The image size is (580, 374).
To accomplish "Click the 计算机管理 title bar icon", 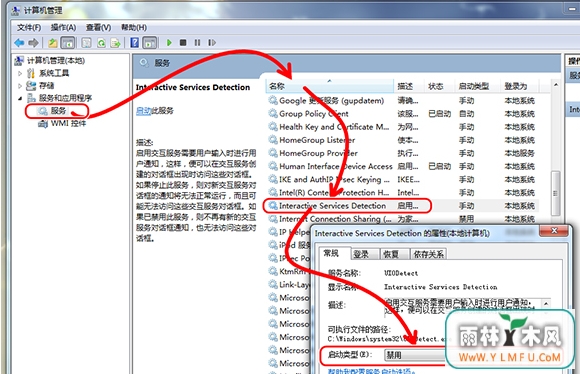I will [16, 10].
